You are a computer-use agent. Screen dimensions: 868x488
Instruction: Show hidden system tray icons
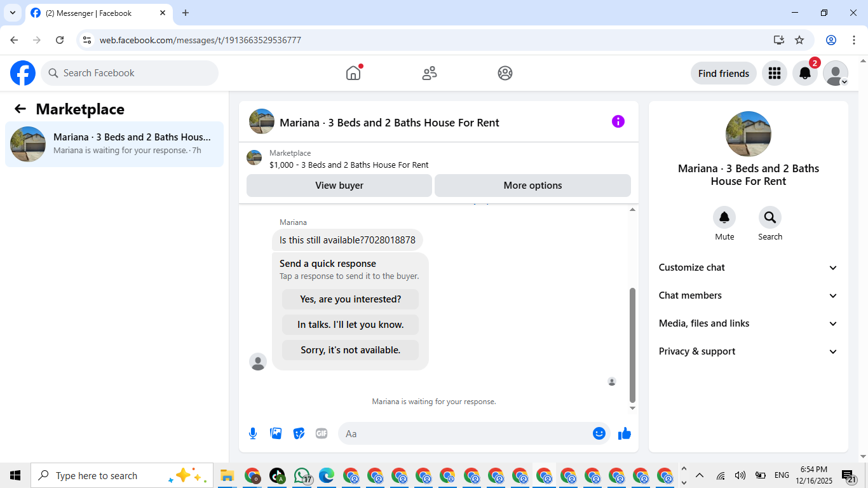tap(700, 475)
